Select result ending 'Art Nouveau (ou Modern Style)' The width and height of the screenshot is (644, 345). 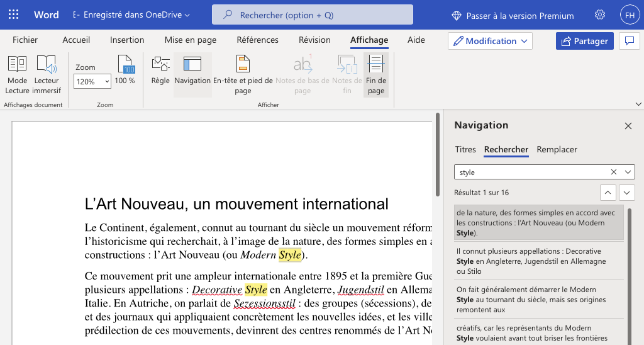click(539, 222)
